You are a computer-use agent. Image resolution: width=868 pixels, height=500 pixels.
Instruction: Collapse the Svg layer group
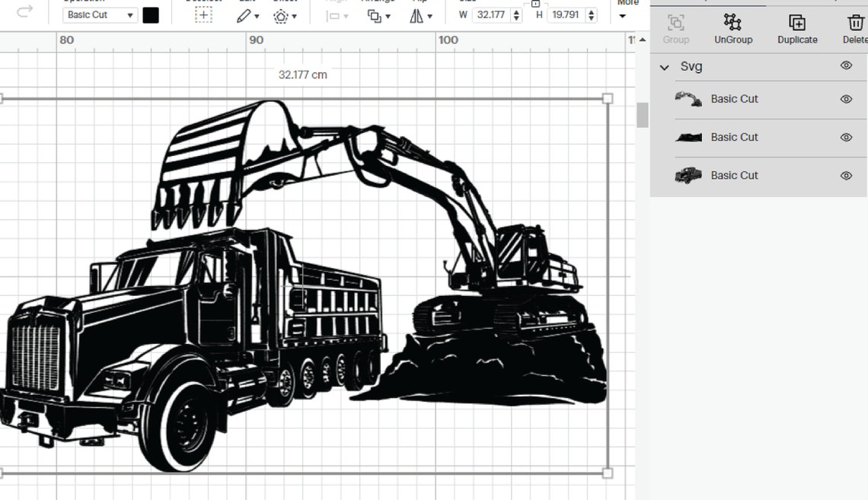664,67
